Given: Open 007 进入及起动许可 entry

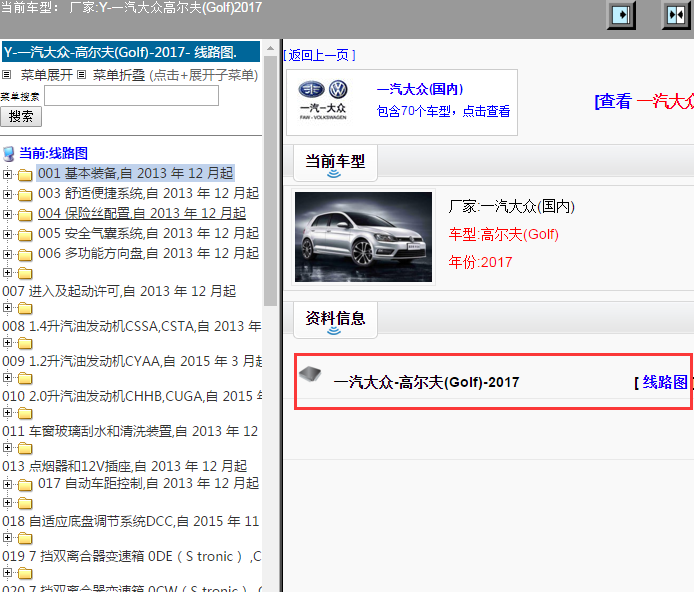Looking at the screenshot, I should pos(119,291).
